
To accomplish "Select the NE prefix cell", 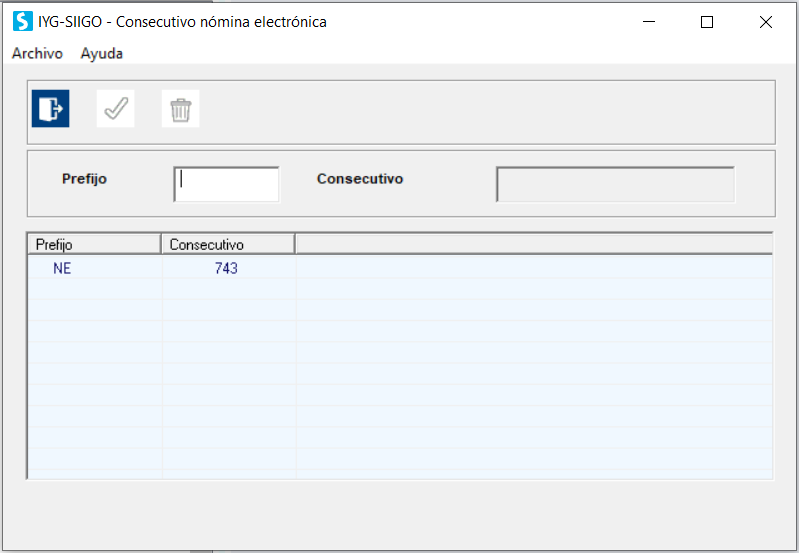I will tap(95, 268).
